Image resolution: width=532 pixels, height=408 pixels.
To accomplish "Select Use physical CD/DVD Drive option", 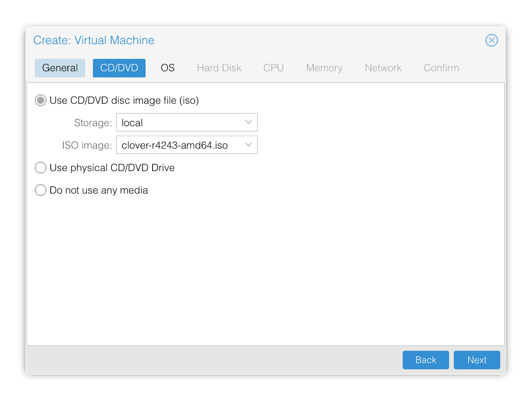I will (x=41, y=168).
